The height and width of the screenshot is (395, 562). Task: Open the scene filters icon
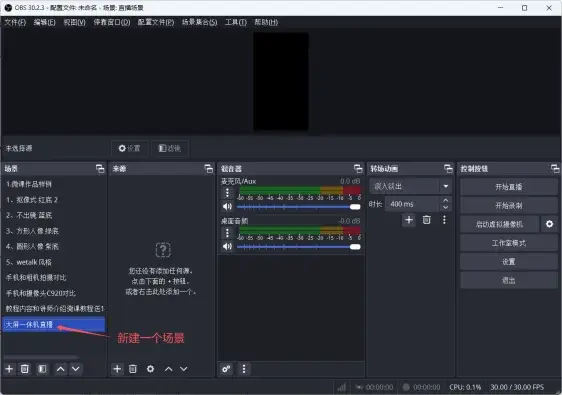point(42,369)
